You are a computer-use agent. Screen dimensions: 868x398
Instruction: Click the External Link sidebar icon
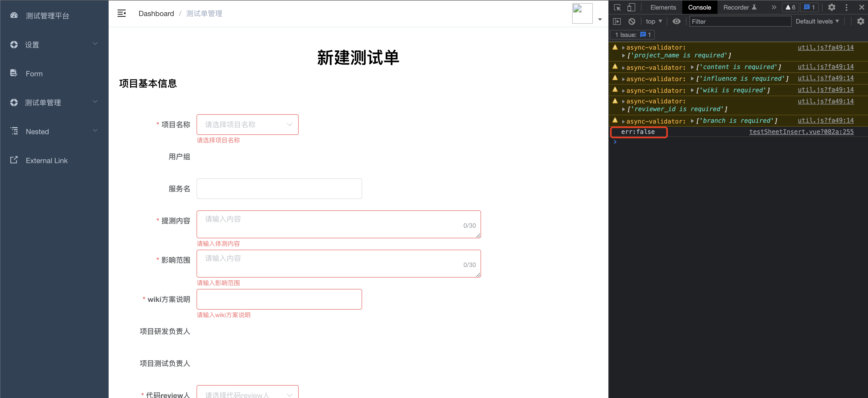[x=14, y=160]
